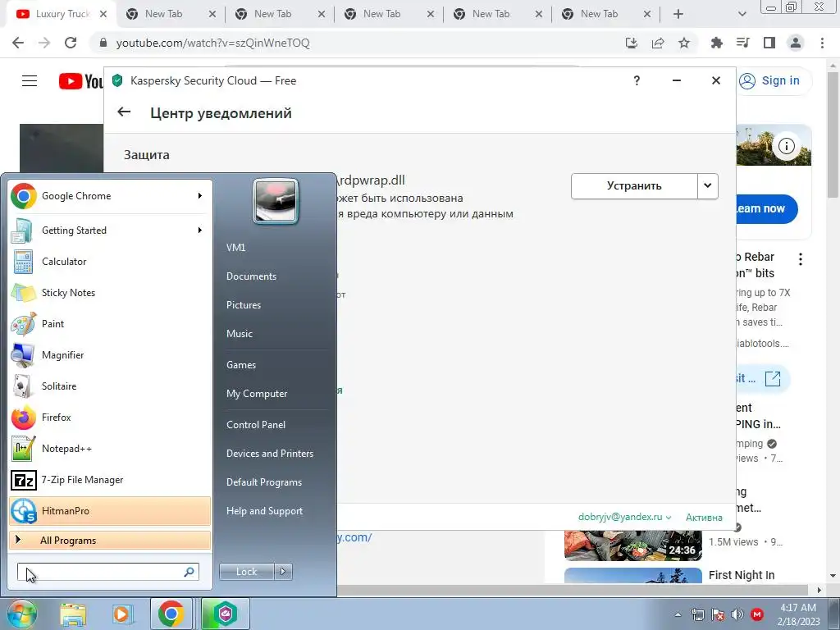Open dobryjv@yandex.ru account dropdown
This screenshot has height=630, width=840.
click(624, 517)
